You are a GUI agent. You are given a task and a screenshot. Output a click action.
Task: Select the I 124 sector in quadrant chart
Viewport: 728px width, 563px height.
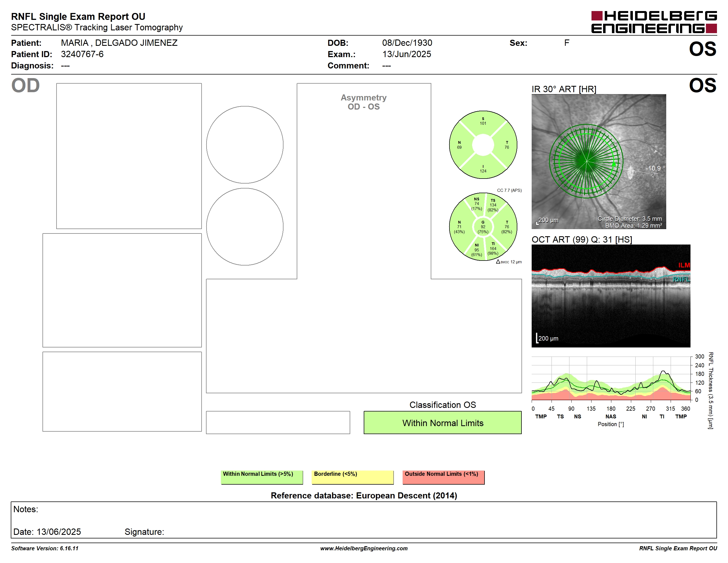[x=483, y=169]
